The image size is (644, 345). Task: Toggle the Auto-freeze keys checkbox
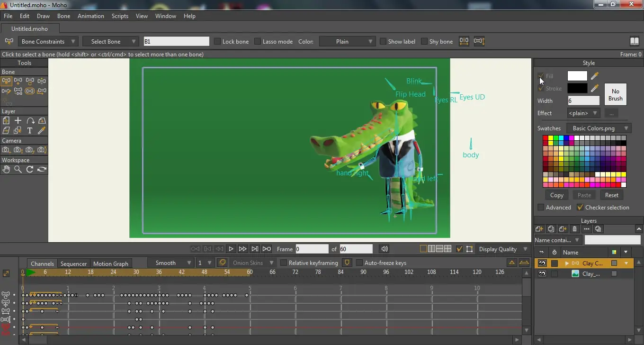[x=359, y=263]
